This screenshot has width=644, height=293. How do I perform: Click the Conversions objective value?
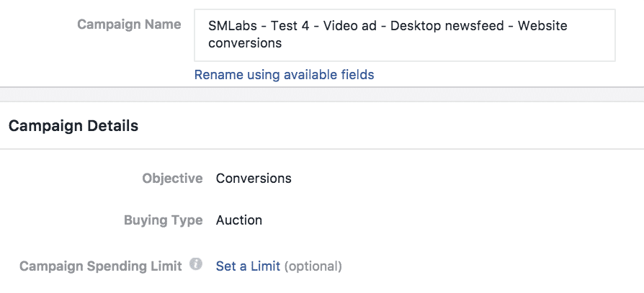tap(254, 179)
